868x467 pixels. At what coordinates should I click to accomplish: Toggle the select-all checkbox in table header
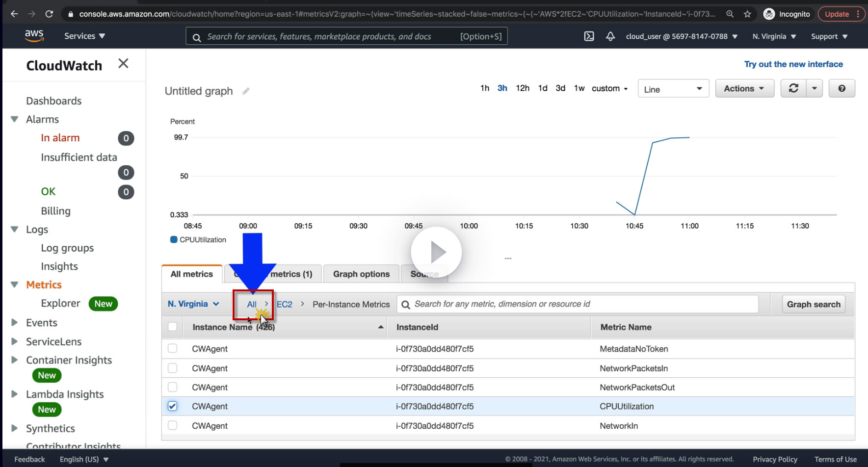(172, 327)
